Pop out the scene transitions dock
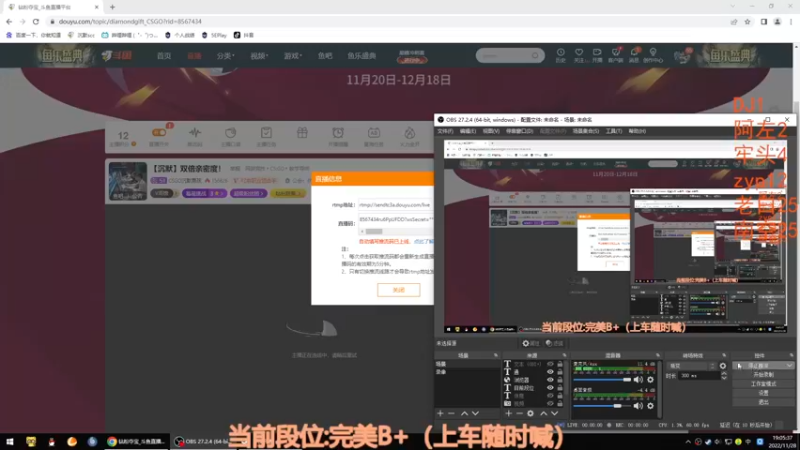 click(724, 355)
